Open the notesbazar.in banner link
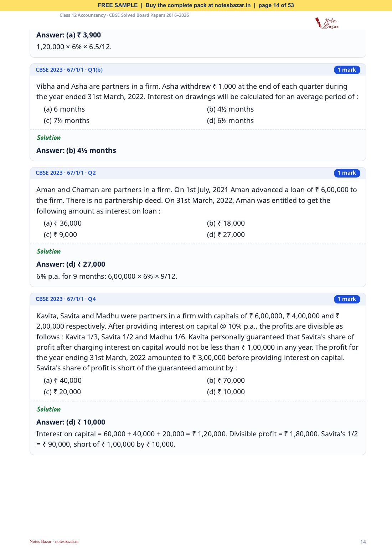 (232, 5)
